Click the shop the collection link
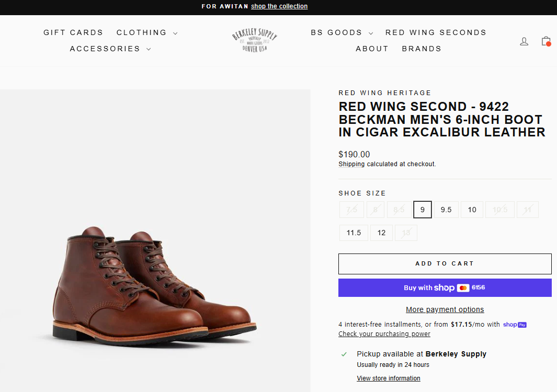The height and width of the screenshot is (392, 557). pyautogui.click(x=279, y=6)
